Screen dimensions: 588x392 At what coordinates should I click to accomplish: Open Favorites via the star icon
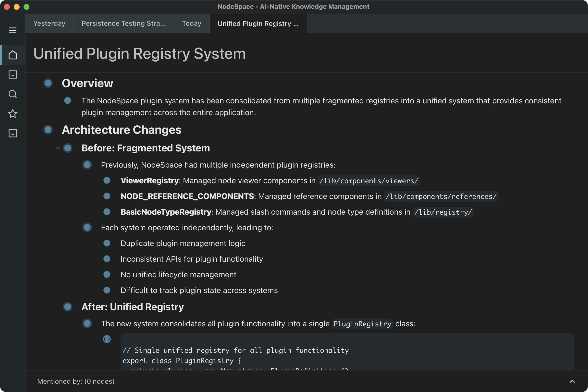12,114
